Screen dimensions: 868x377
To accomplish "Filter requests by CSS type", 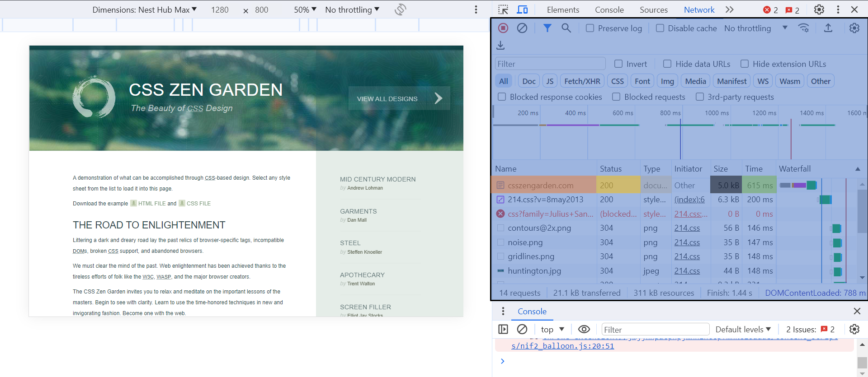I will (618, 81).
